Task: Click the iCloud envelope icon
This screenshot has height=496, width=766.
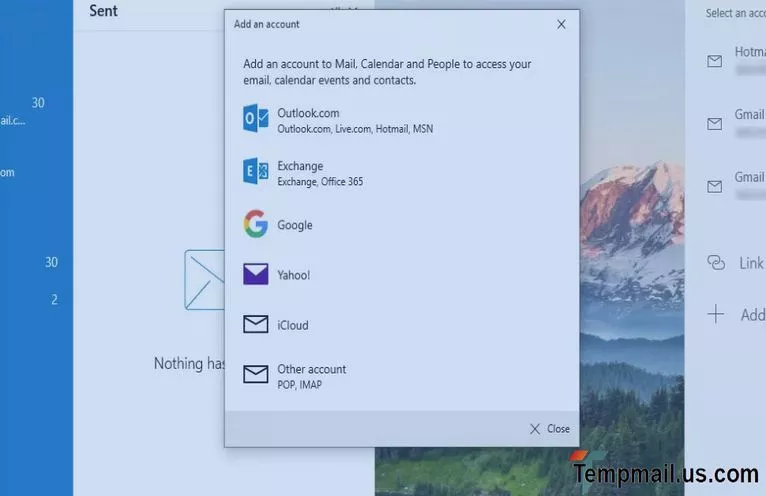Action: (x=256, y=324)
